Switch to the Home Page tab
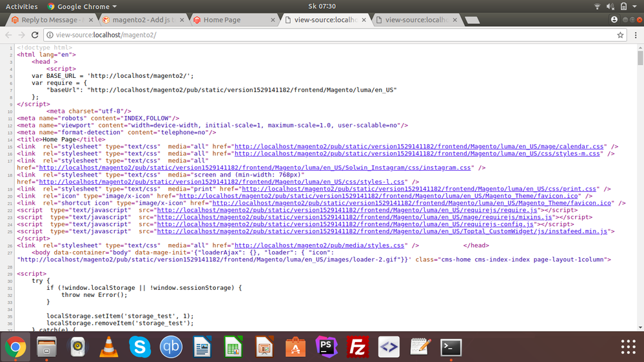This screenshot has width=644, height=362. 222,20
